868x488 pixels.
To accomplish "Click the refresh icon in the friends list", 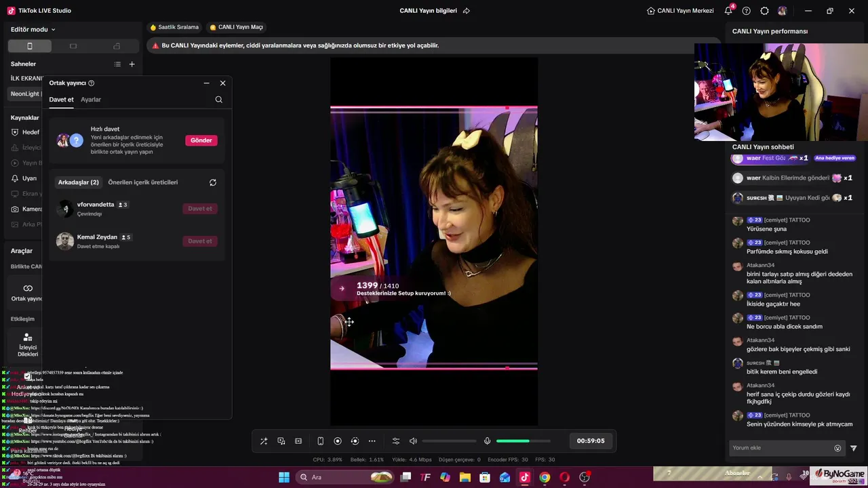I will [x=213, y=182].
